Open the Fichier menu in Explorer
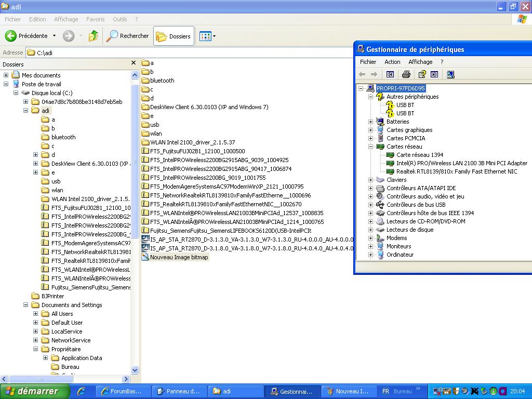The height and width of the screenshot is (399, 532). [12, 19]
